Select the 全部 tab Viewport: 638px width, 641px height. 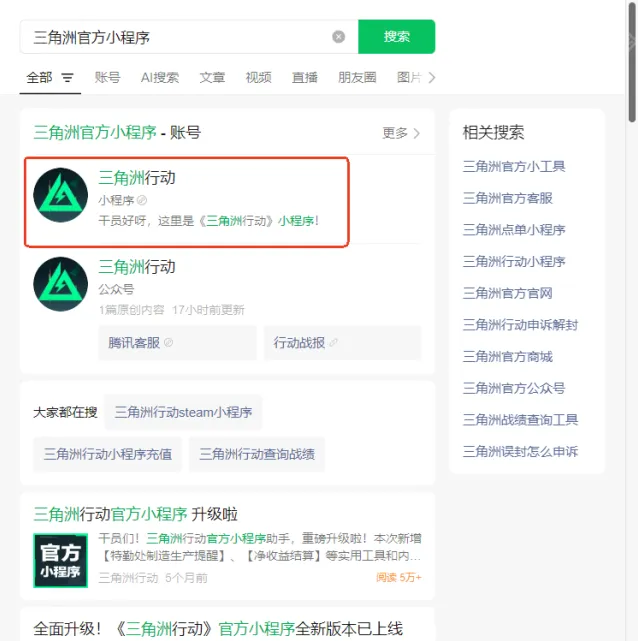[x=39, y=77]
